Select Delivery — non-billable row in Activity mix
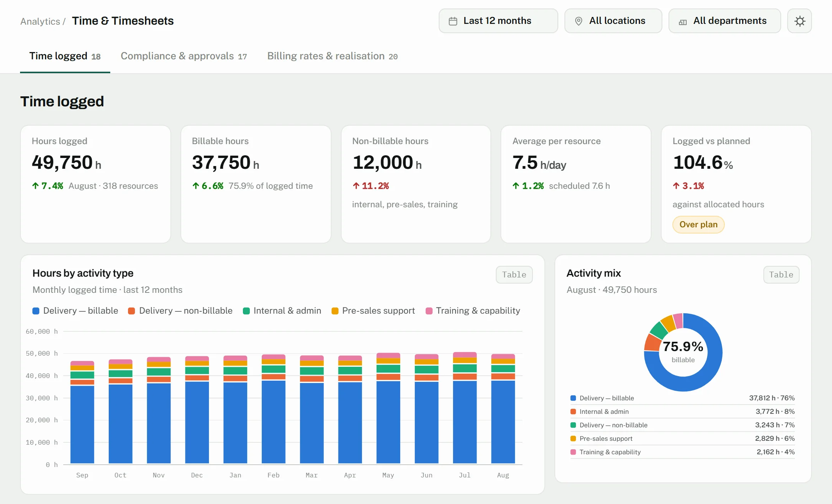Screen dimensions: 832x504 [682, 425]
